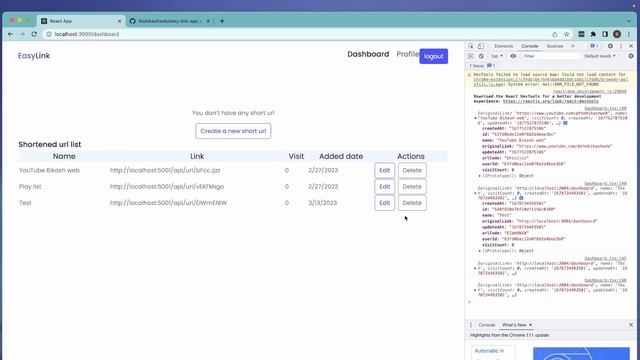
Task: Collapse the second expanded 'Test' logged object
Action: [x=475, y=193]
